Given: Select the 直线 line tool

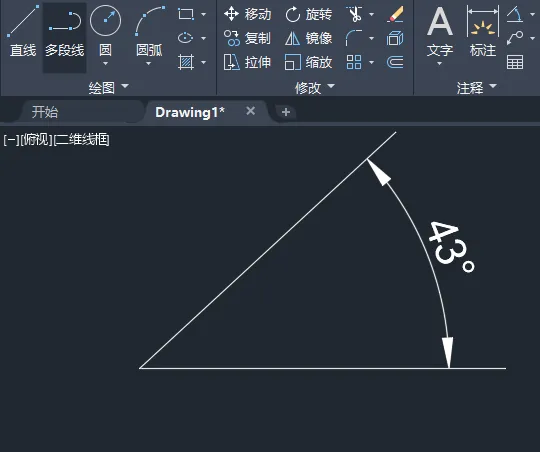Looking at the screenshot, I should point(23,32).
